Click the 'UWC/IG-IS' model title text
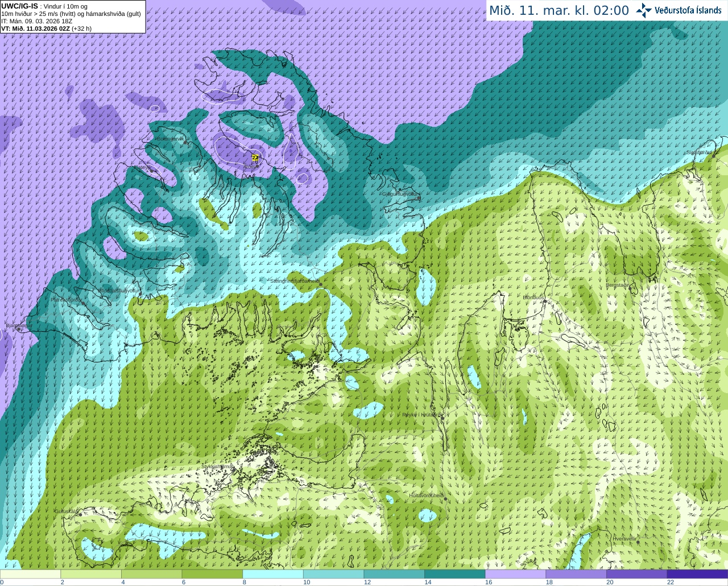Screen dimensions: 728x586 pyautogui.click(x=20, y=6)
